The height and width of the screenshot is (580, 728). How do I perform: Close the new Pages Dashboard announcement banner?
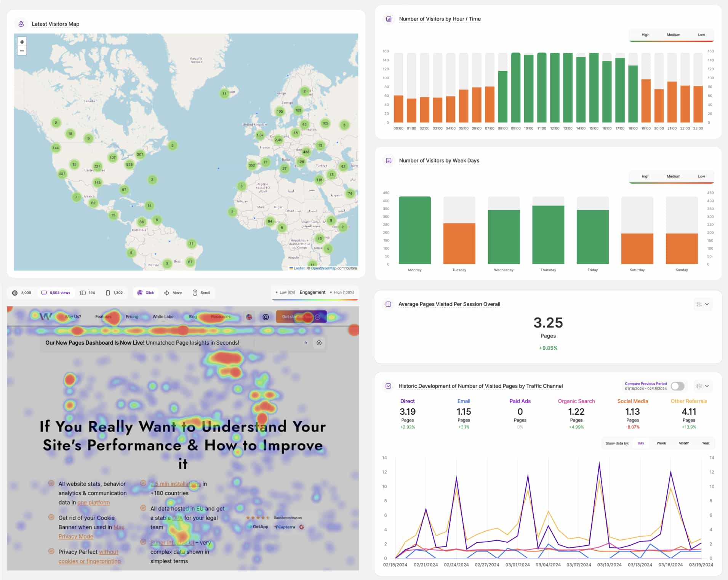click(319, 343)
